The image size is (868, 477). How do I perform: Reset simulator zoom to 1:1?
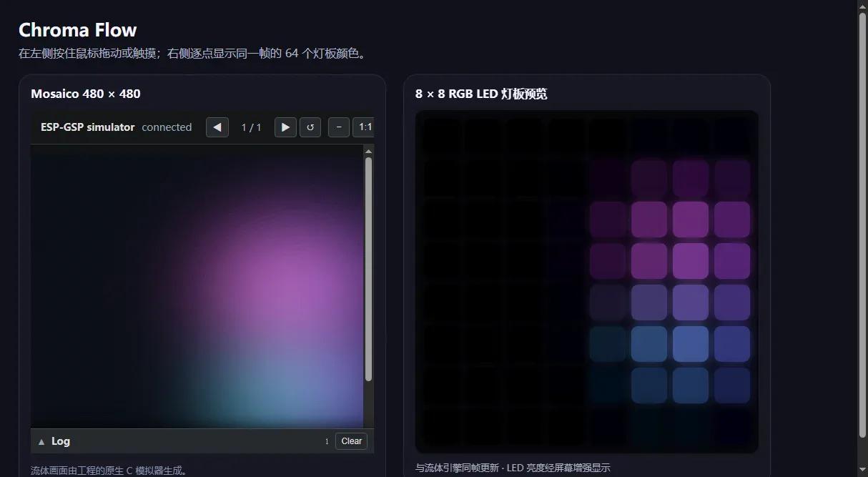point(364,127)
